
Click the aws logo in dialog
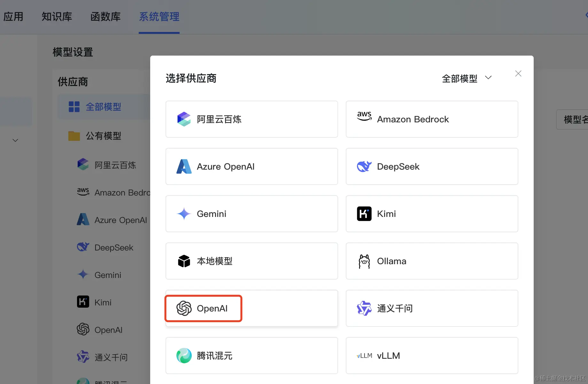tap(364, 116)
